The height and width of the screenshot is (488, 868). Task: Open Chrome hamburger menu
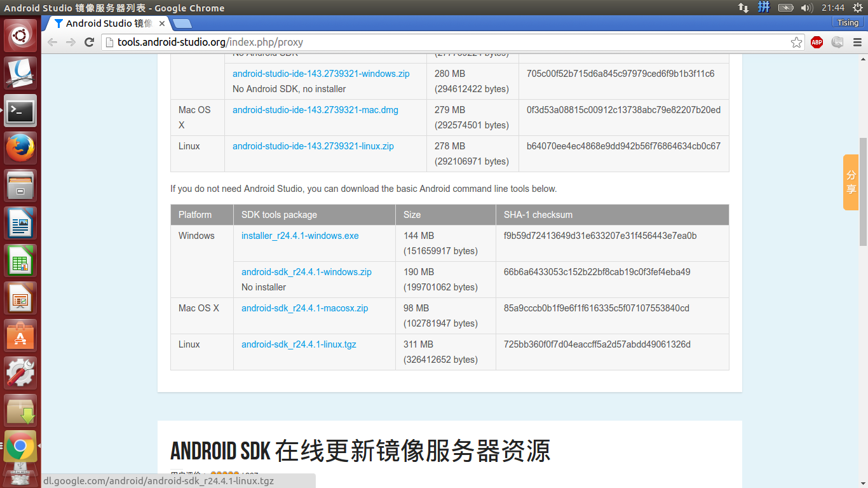(857, 43)
